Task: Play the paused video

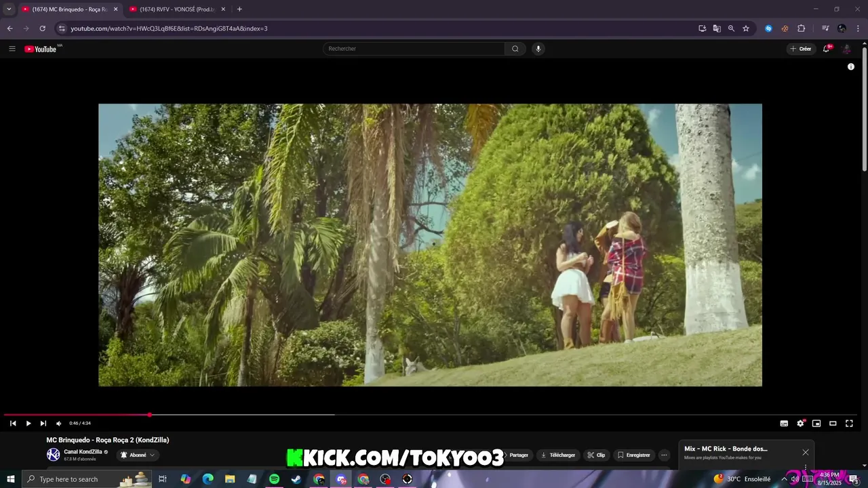Action: (28, 424)
